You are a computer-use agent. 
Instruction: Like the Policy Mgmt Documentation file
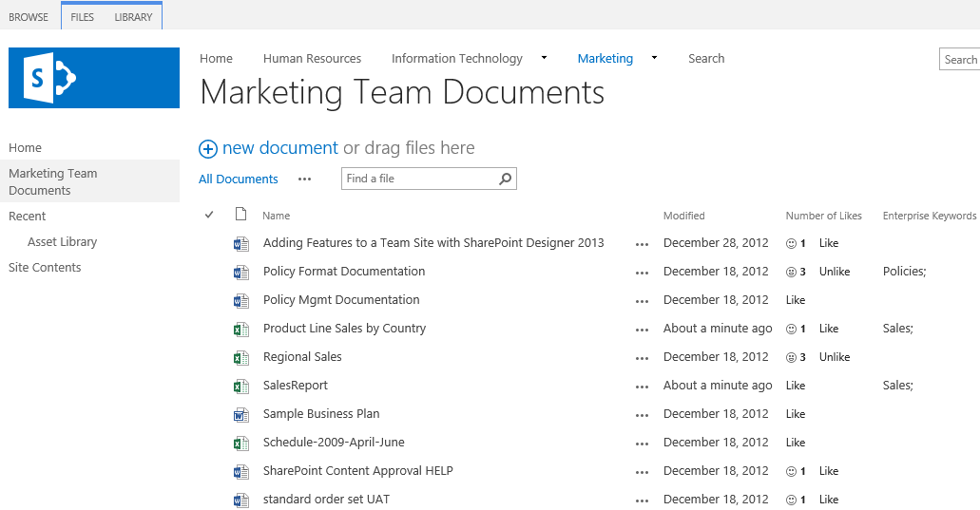(796, 300)
